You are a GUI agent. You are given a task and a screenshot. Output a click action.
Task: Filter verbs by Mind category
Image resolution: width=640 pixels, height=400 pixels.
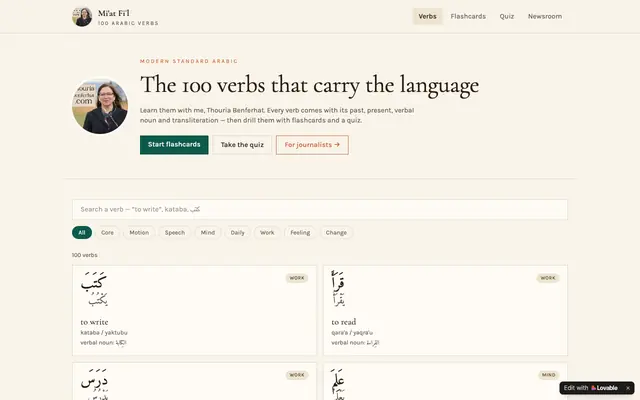pyautogui.click(x=208, y=233)
